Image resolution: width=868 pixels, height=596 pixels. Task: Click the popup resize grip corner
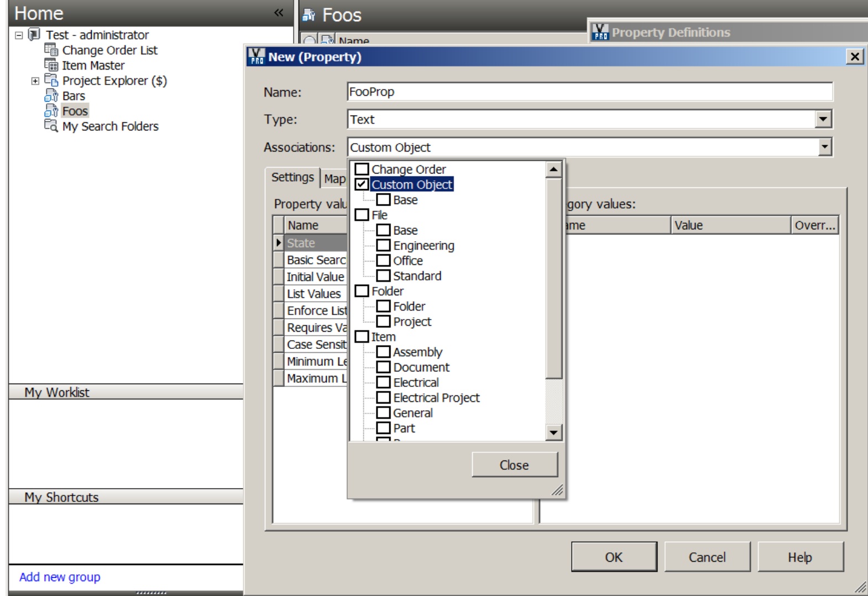(557, 490)
